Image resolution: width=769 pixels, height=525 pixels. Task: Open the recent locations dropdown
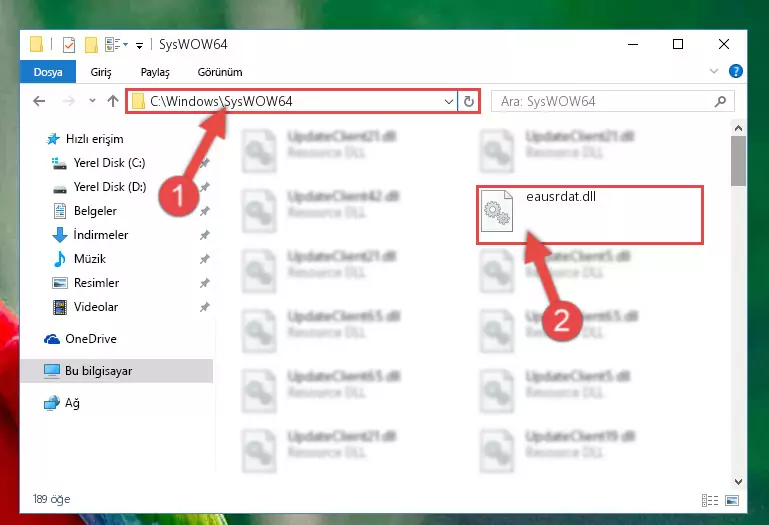[92, 101]
